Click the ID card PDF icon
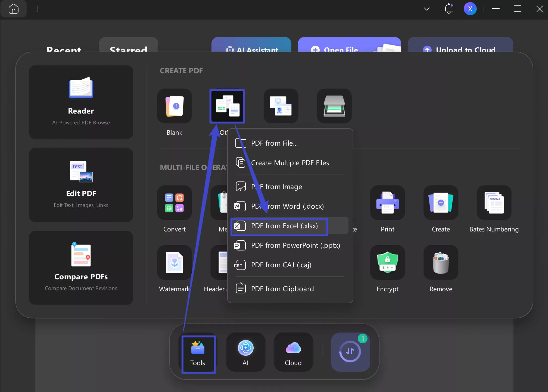Screen dimensions: 548x392 coord(281,106)
